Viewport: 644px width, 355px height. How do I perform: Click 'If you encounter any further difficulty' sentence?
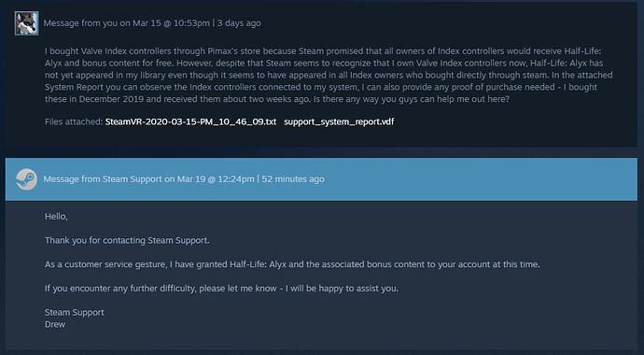(x=221, y=289)
